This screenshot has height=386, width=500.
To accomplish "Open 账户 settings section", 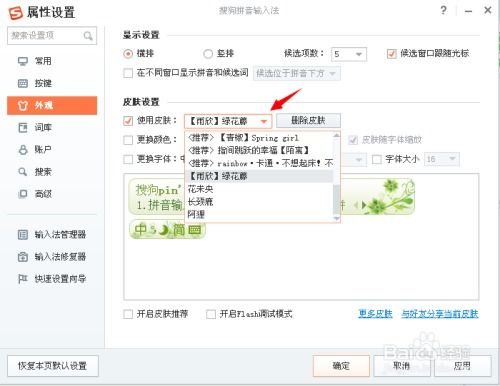I will coord(52,150).
